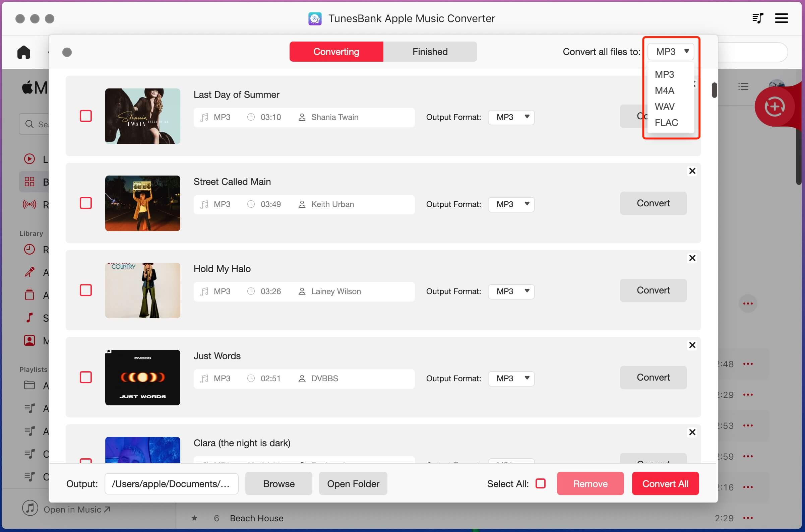Screen dimensions: 805x532
Task: Switch to the Converting tab
Action: pos(336,52)
